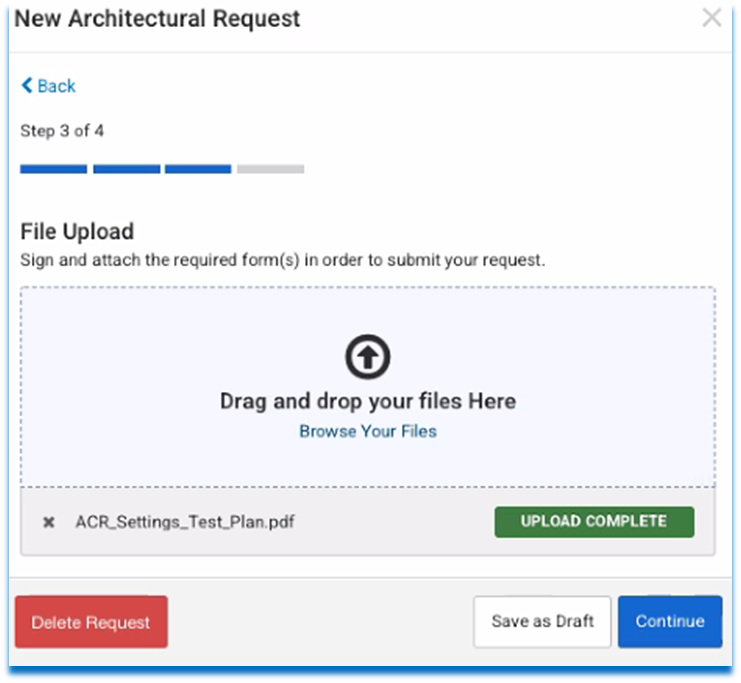741x683 pixels.
Task: Click the Drag and drop your files Here text
Action: (368, 401)
